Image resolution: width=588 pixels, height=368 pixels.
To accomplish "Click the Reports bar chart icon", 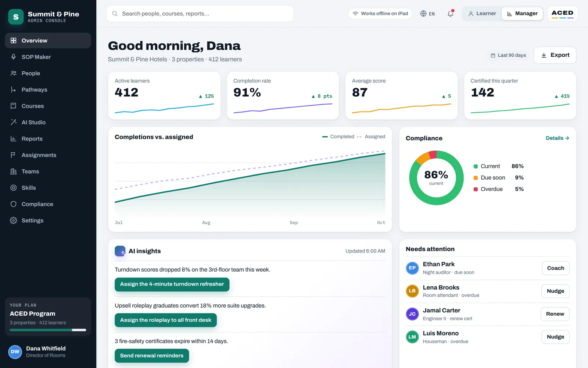I will [14, 139].
